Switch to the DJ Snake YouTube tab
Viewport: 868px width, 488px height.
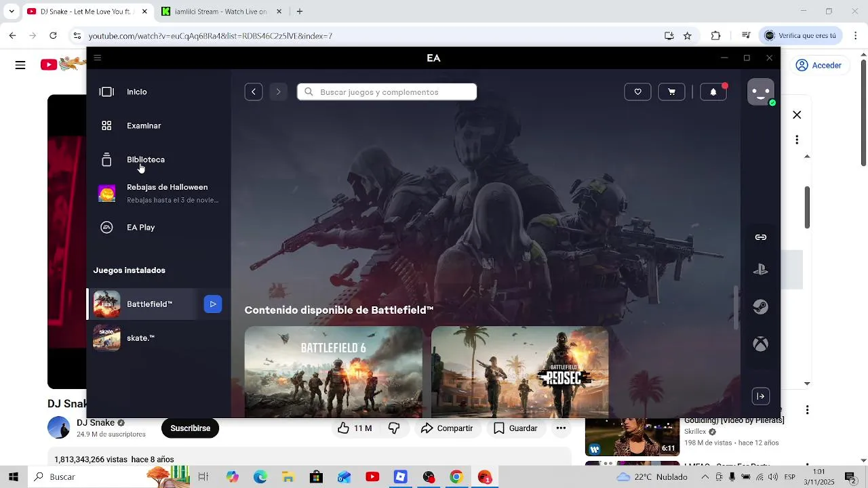pyautogui.click(x=85, y=12)
